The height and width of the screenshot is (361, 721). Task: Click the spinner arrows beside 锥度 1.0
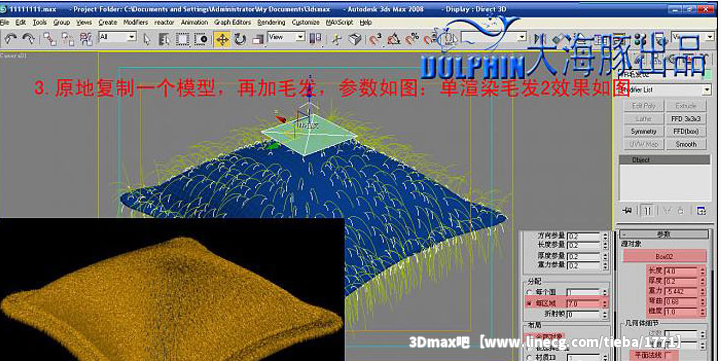point(703,311)
